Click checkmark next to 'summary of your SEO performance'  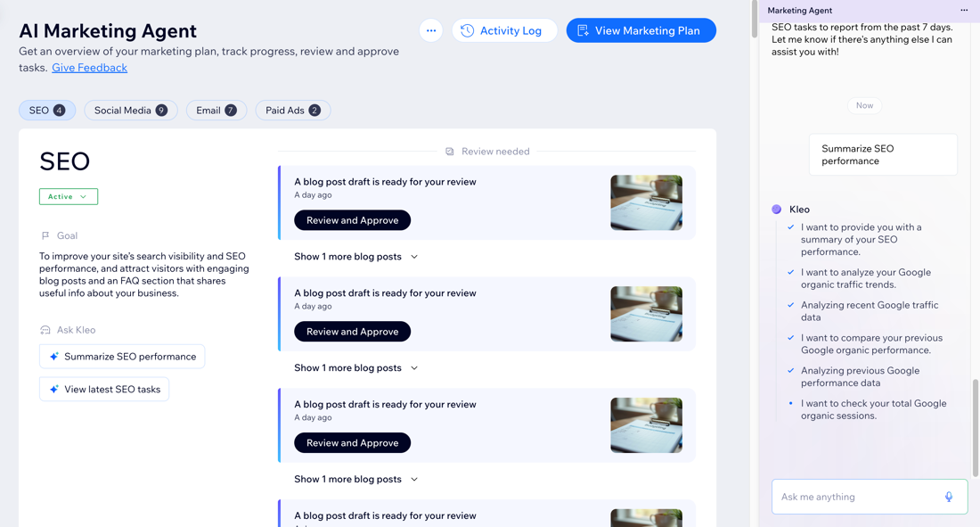(x=790, y=227)
